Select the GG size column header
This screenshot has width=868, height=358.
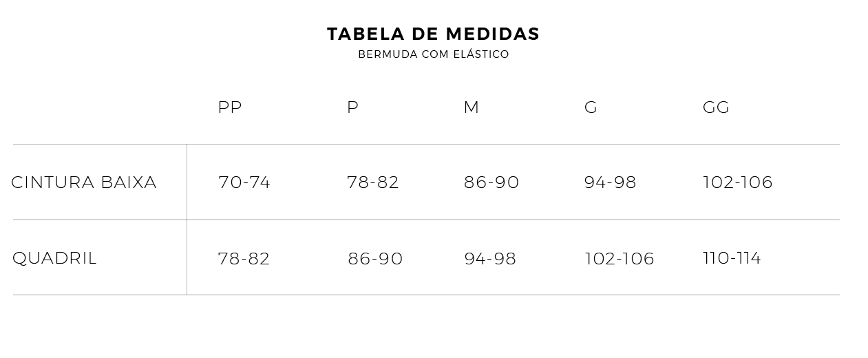point(716,107)
